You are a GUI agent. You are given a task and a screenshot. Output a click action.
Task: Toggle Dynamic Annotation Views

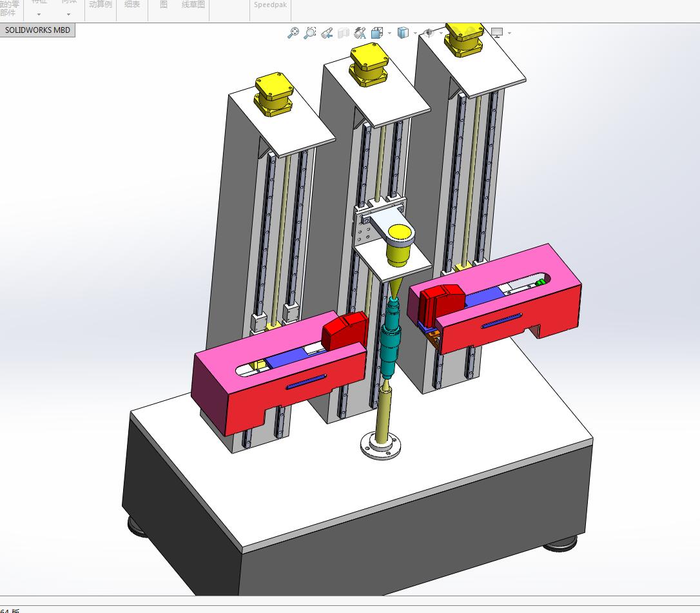pos(360,32)
